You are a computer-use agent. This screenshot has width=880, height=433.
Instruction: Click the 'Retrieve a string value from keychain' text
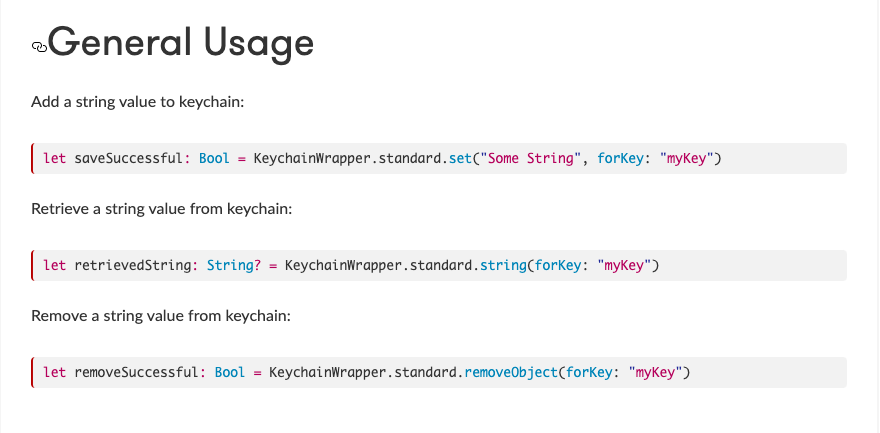(161, 209)
